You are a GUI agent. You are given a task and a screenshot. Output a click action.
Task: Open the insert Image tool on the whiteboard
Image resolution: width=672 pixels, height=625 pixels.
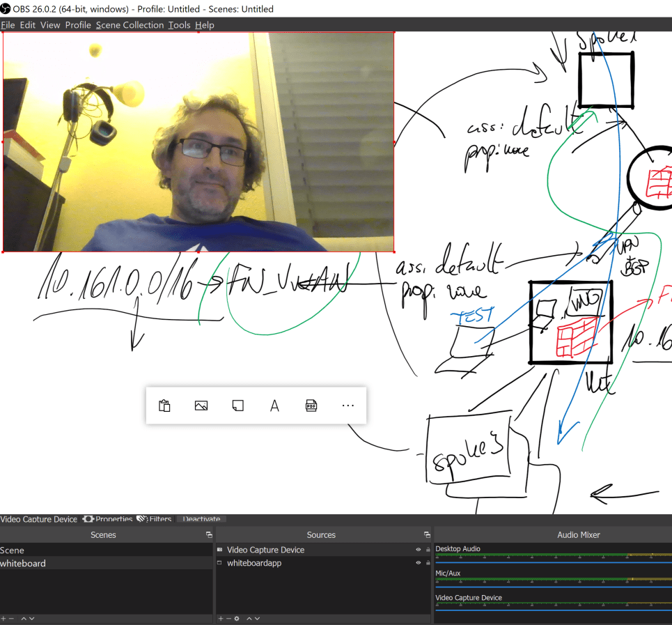pos(201,405)
